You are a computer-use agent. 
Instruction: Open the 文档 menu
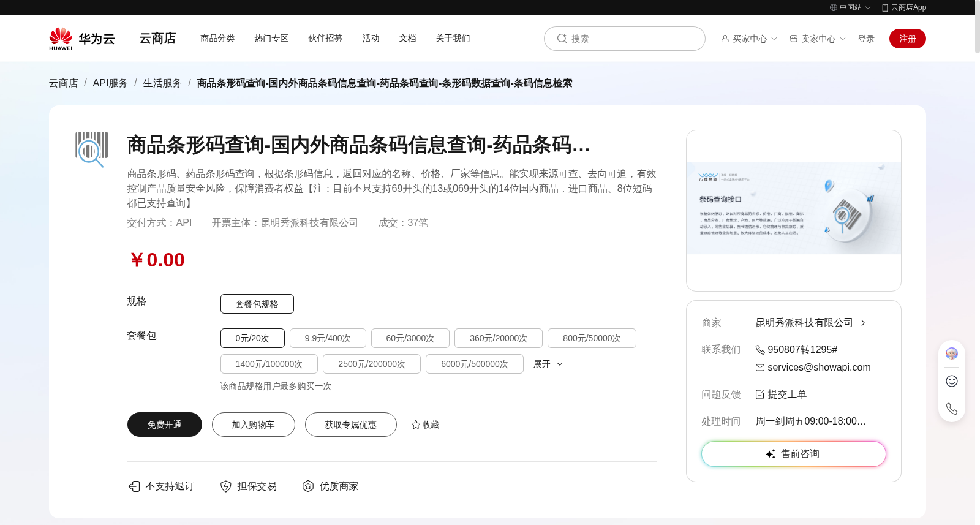pyautogui.click(x=407, y=38)
